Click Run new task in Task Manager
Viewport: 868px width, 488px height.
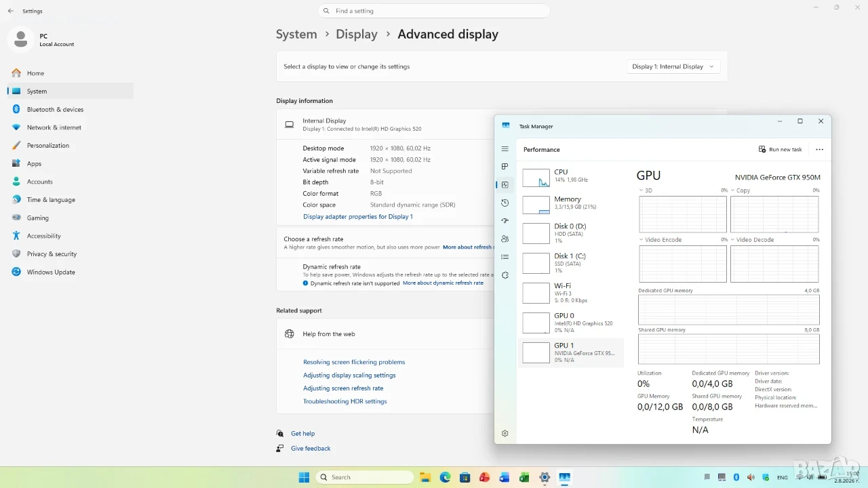click(780, 150)
